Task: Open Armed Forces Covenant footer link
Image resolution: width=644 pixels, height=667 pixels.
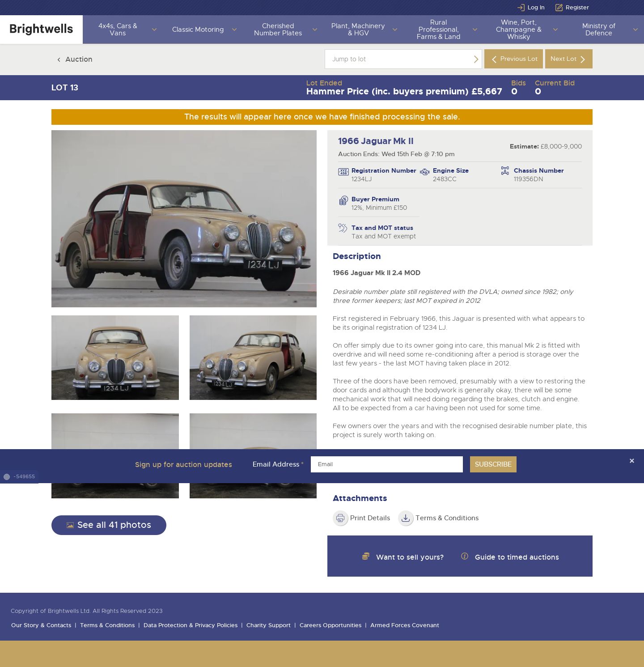Action: point(405,625)
